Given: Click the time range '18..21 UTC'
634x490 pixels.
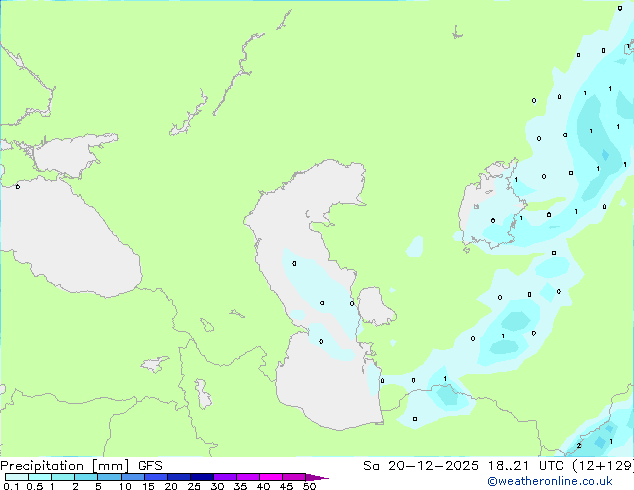Looking at the screenshot, I should coord(525,466).
